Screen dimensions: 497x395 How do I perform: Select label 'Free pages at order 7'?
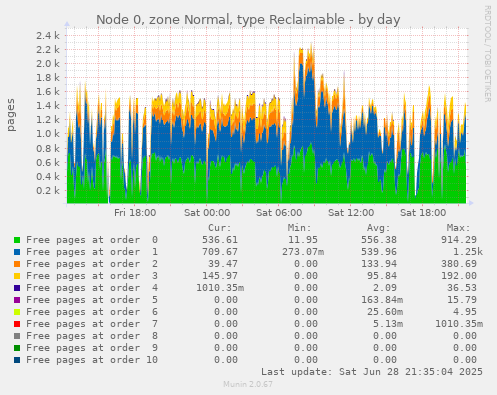92,324
